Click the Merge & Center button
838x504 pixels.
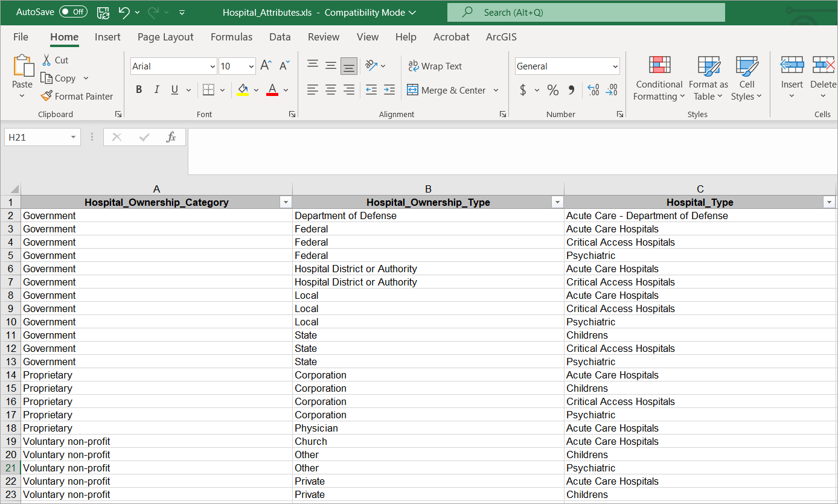pyautogui.click(x=449, y=89)
